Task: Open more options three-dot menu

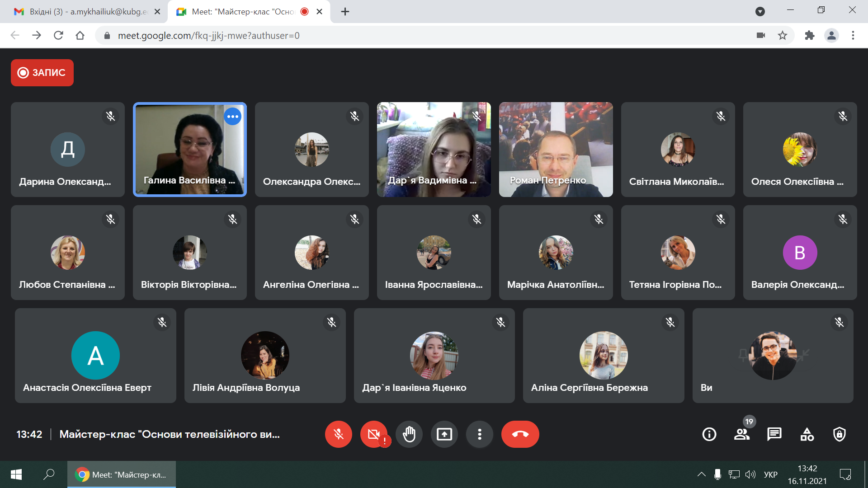Action: click(479, 434)
